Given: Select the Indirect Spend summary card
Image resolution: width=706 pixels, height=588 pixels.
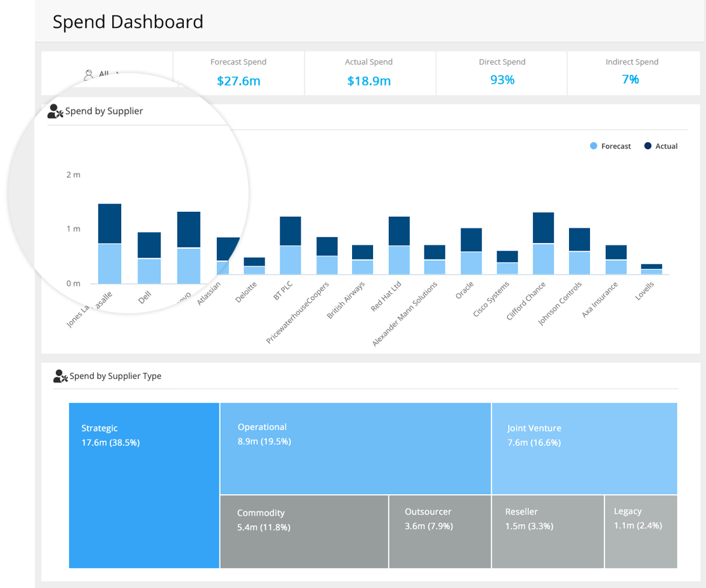Looking at the screenshot, I should coord(632,72).
